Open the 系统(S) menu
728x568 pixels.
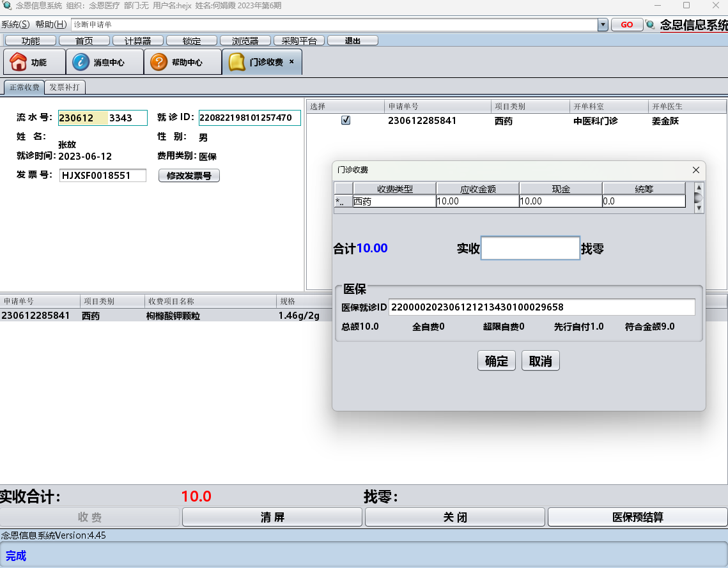pyautogui.click(x=15, y=25)
